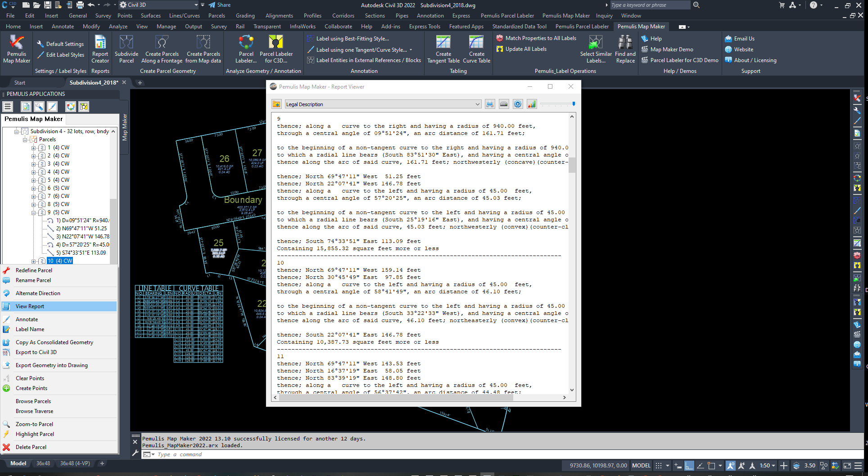Toggle object snap in status bar
The width and height of the screenshot is (868, 476).
(711, 466)
